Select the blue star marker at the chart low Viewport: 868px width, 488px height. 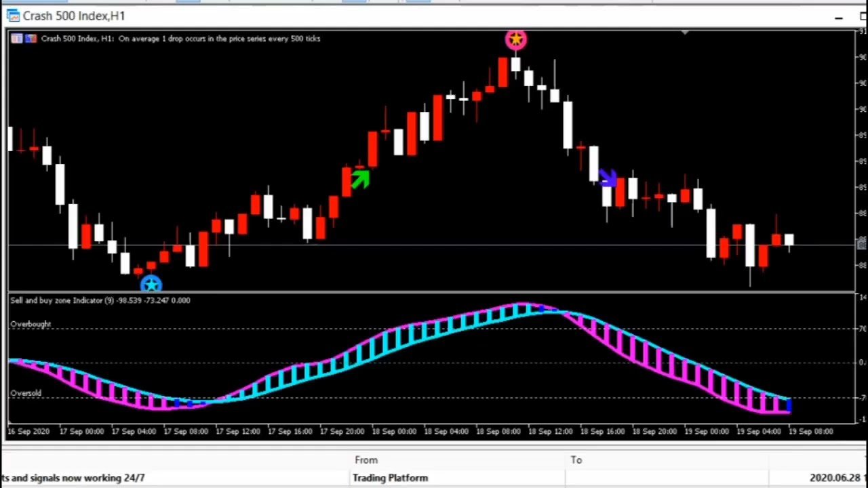click(151, 285)
